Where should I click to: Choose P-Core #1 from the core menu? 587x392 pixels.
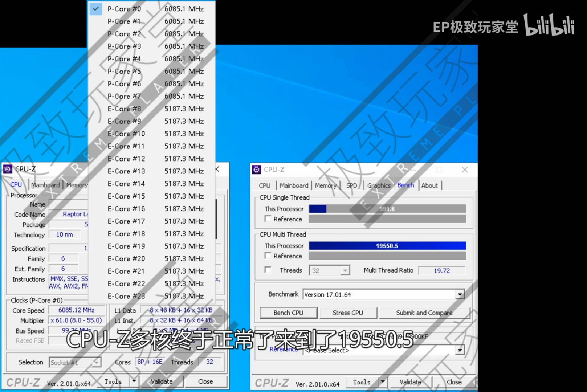(x=152, y=21)
